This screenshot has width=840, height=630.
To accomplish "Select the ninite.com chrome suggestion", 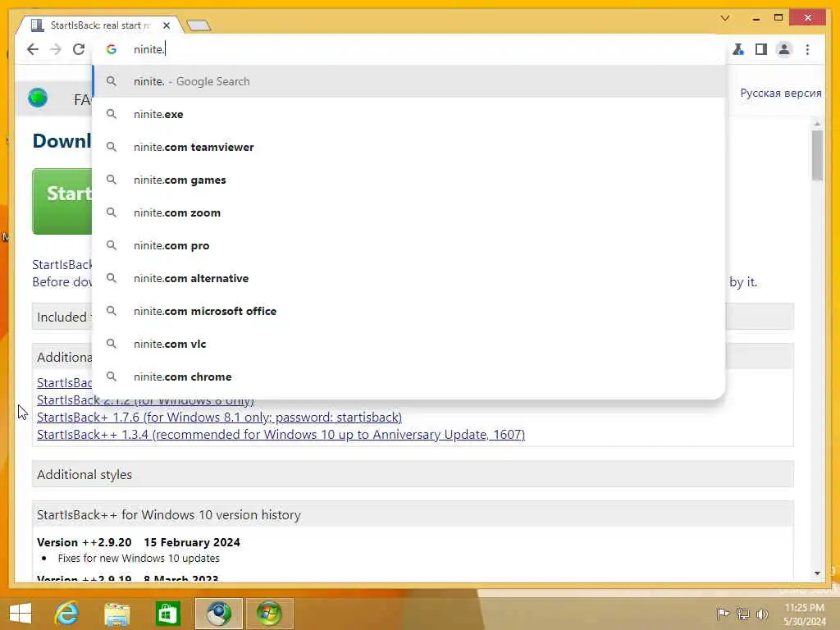I will (x=409, y=377).
